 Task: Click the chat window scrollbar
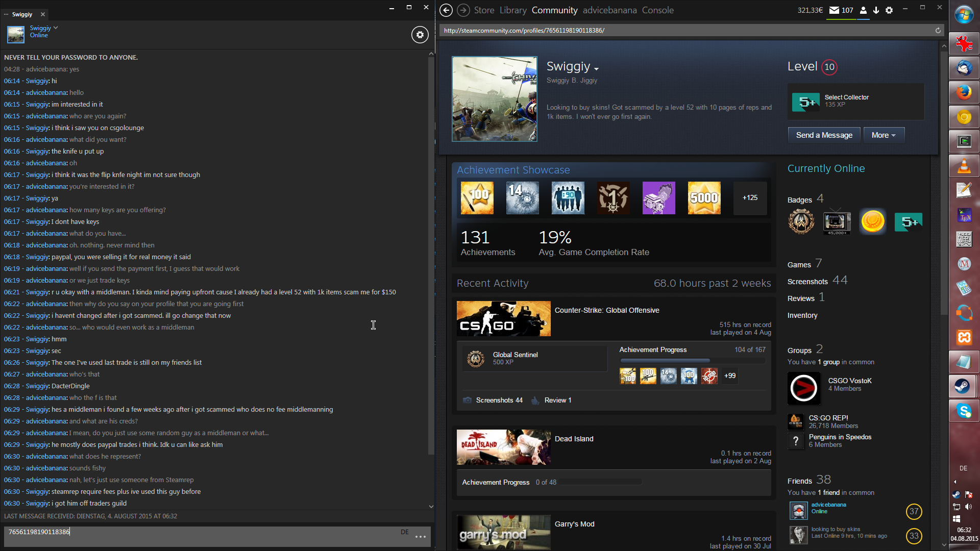click(431, 255)
